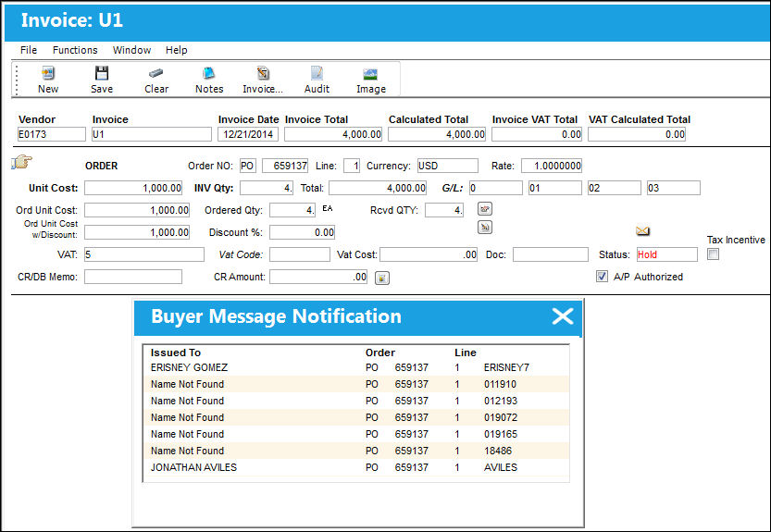
Task: Click the Unit Cost field
Action: (133, 188)
